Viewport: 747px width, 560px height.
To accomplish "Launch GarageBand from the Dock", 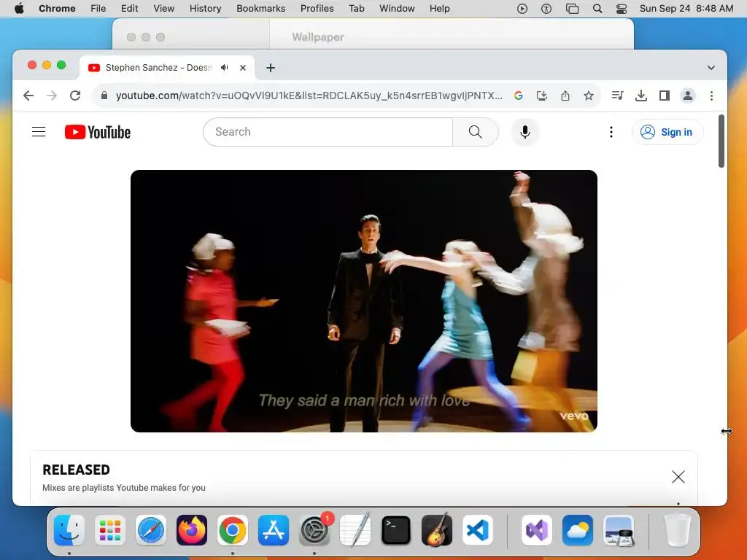I will 437,530.
